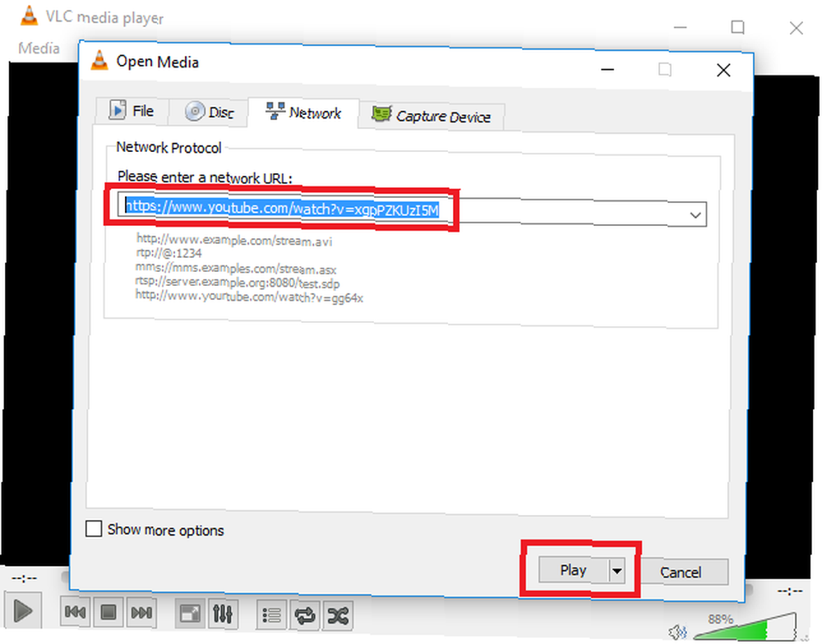Skip to next media track
This screenshot has height=644, width=822.
pos(141,612)
